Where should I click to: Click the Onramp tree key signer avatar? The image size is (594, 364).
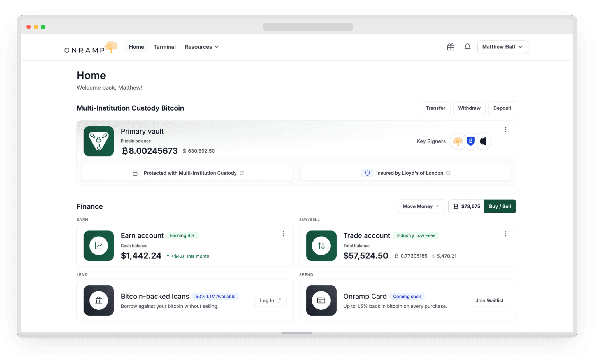click(458, 141)
